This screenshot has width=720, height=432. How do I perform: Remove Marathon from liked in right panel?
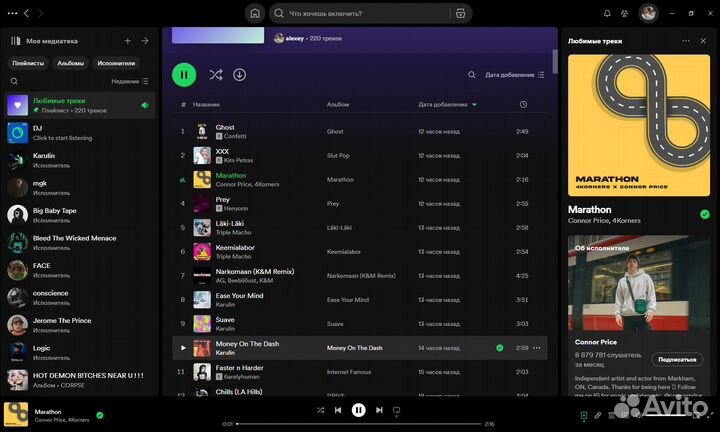point(704,214)
